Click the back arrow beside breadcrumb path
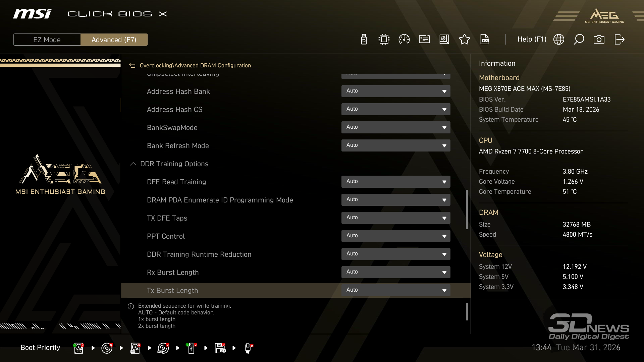 tap(132, 66)
